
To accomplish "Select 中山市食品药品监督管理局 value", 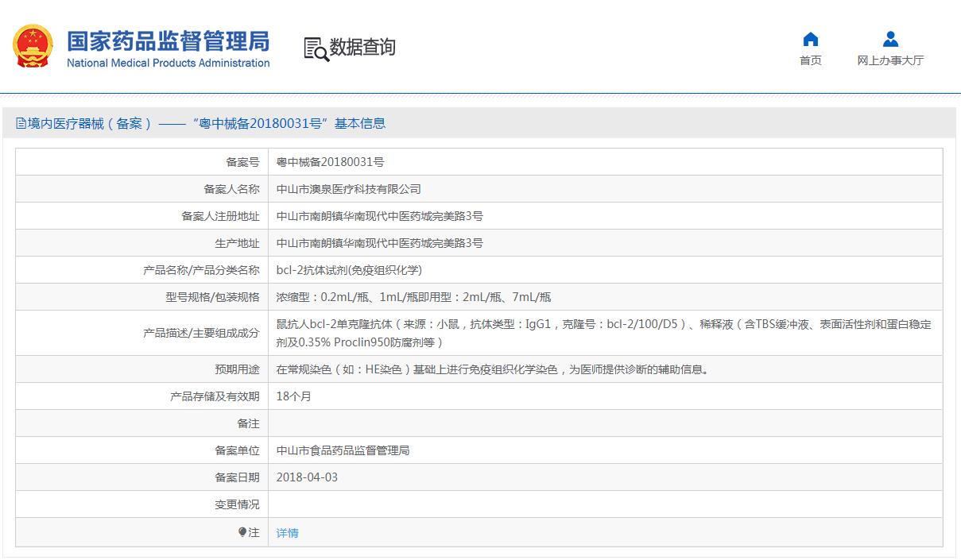I will 343,450.
